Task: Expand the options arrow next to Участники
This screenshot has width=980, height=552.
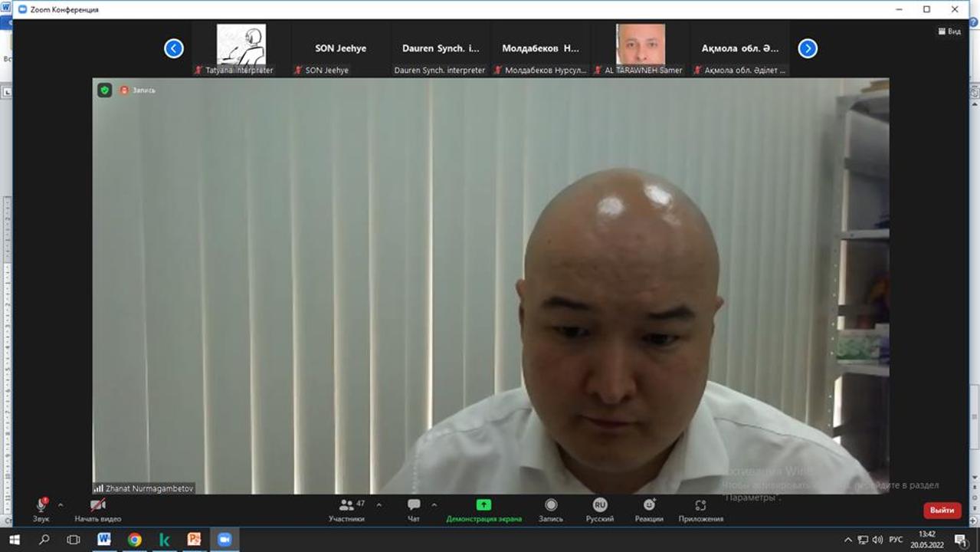Action: pos(379,505)
